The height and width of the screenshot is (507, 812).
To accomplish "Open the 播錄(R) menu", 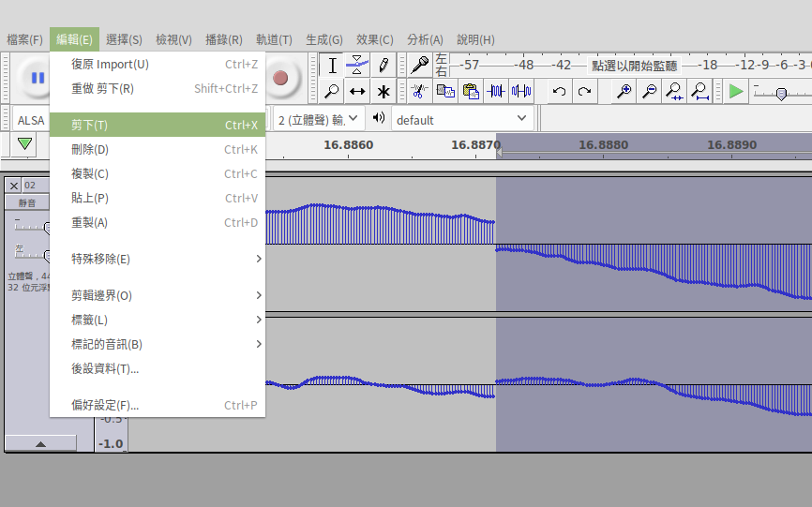I will (224, 39).
